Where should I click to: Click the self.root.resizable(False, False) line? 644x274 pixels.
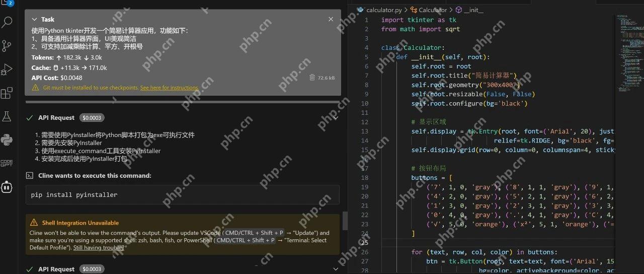(473, 94)
